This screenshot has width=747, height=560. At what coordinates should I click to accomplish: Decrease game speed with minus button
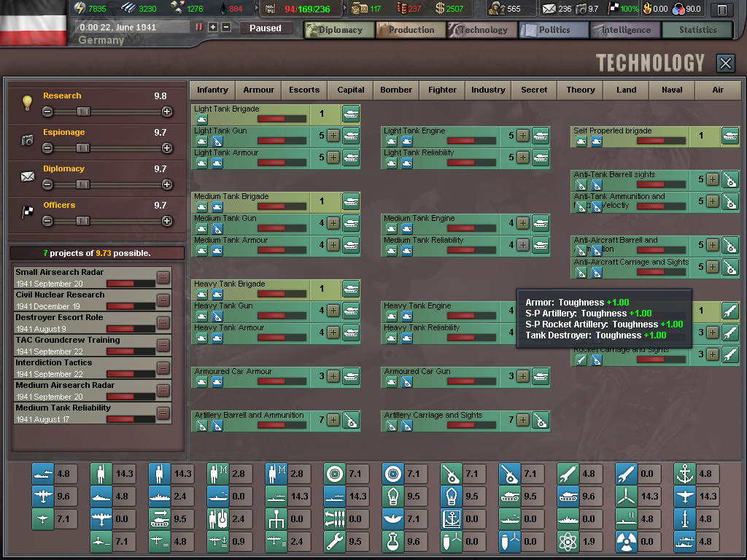point(226,27)
